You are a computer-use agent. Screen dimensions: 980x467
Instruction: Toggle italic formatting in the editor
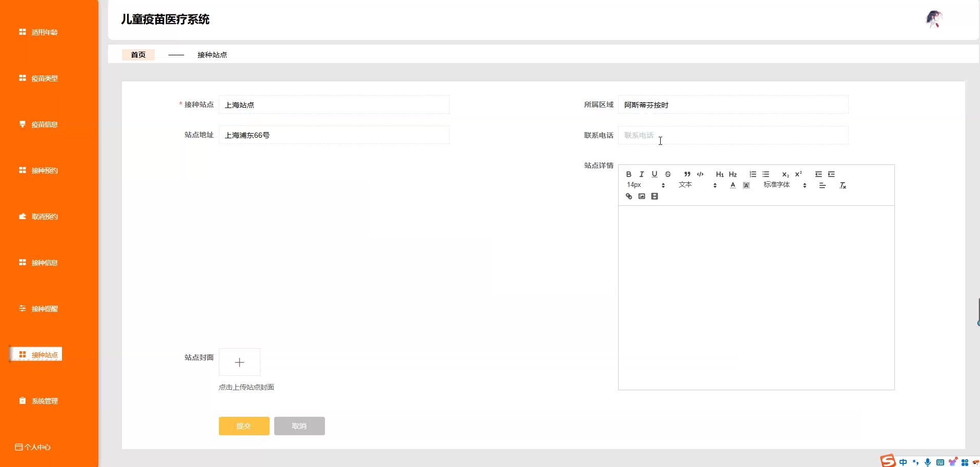pyautogui.click(x=641, y=174)
